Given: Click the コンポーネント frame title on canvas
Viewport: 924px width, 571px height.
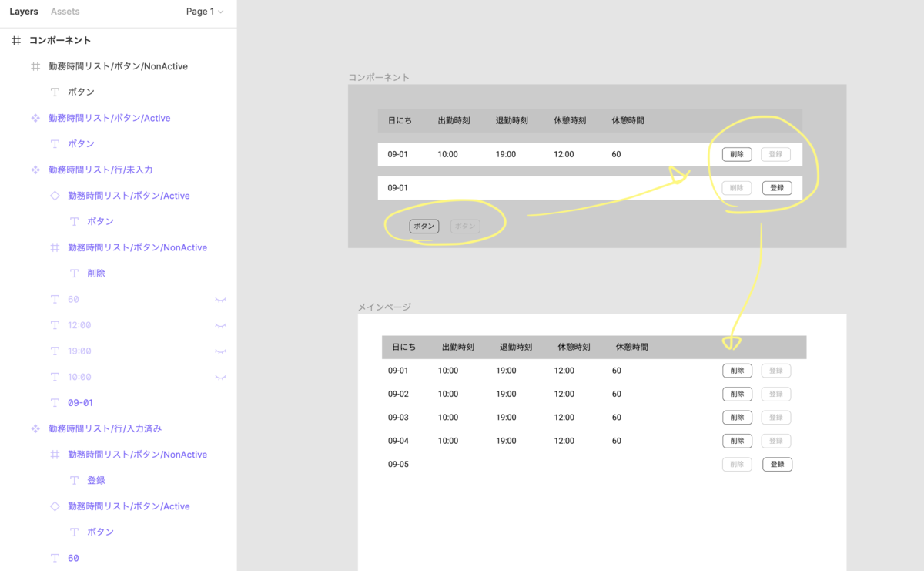Looking at the screenshot, I should click(x=379, y=77).
